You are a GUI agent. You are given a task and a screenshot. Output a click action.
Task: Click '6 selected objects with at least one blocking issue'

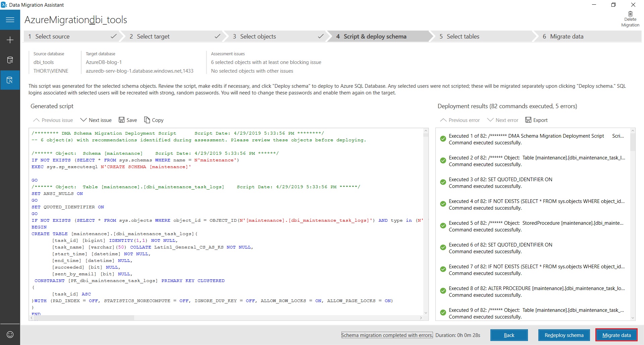click(266, 62)
